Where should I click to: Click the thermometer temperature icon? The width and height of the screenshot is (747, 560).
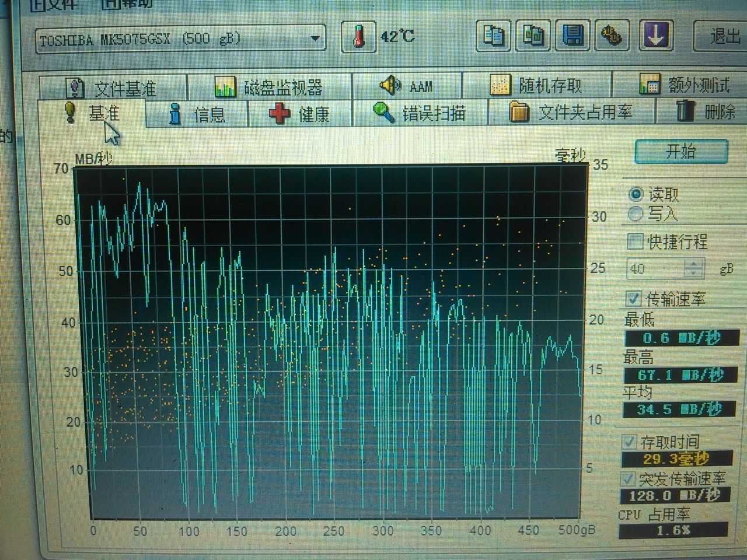click(x=359, y=37)
